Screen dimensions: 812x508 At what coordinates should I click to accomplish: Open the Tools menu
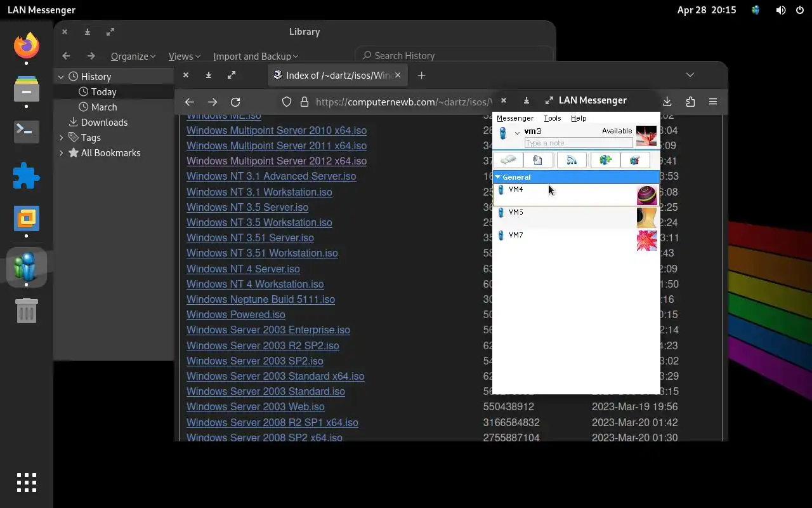coord(552,118)
